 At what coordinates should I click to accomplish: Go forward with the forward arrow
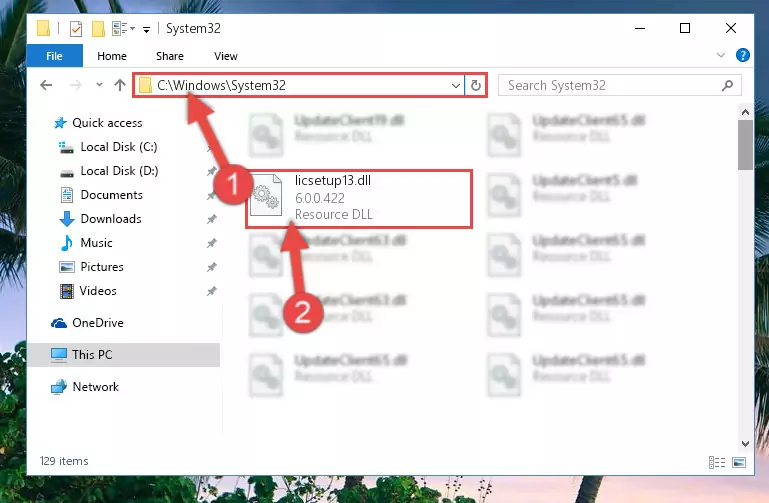pyautogui.click(x=76, y=85)
